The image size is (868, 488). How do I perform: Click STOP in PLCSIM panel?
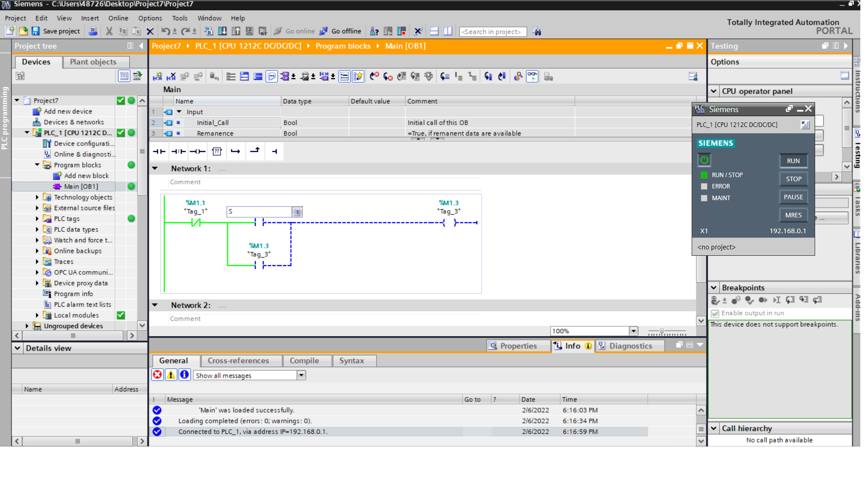tap(793, 179)
